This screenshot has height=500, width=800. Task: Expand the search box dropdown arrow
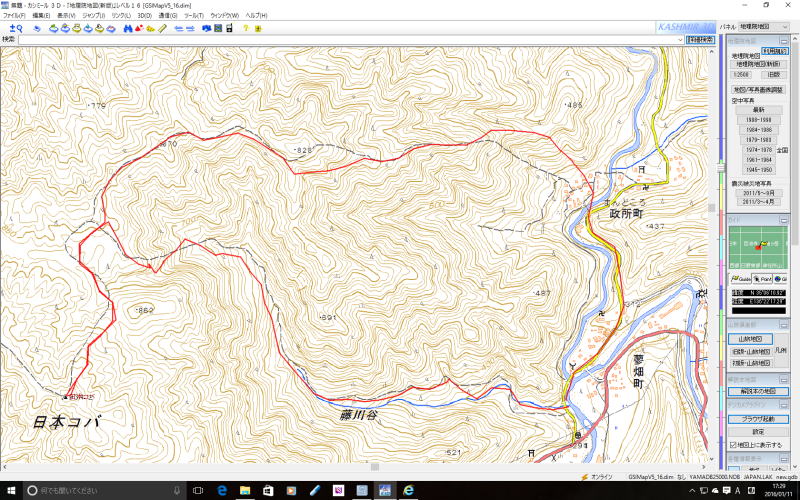(678, 40)
